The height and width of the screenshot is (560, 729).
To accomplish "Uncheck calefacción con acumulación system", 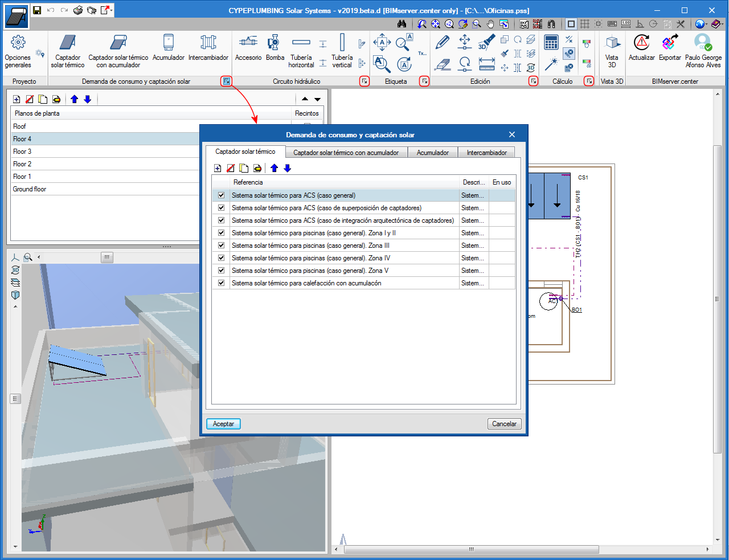I will (x=222, y=283).
